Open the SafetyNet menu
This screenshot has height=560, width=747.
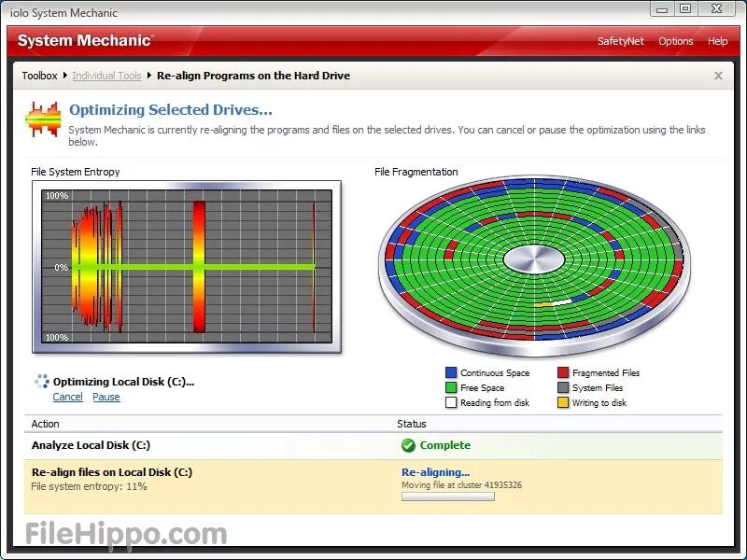(x=621, y=41)
